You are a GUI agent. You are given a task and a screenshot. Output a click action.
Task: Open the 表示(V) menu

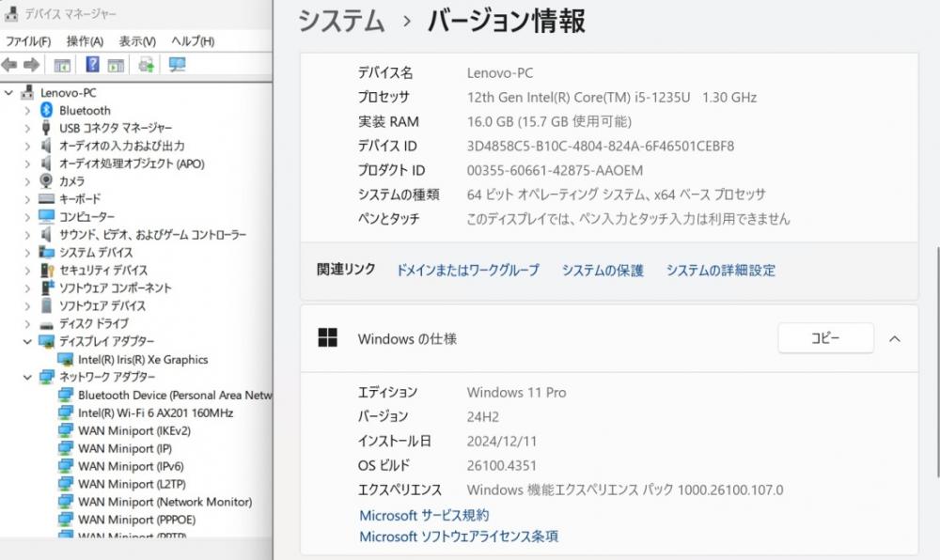pyautogui.click(x=137, y=41)
